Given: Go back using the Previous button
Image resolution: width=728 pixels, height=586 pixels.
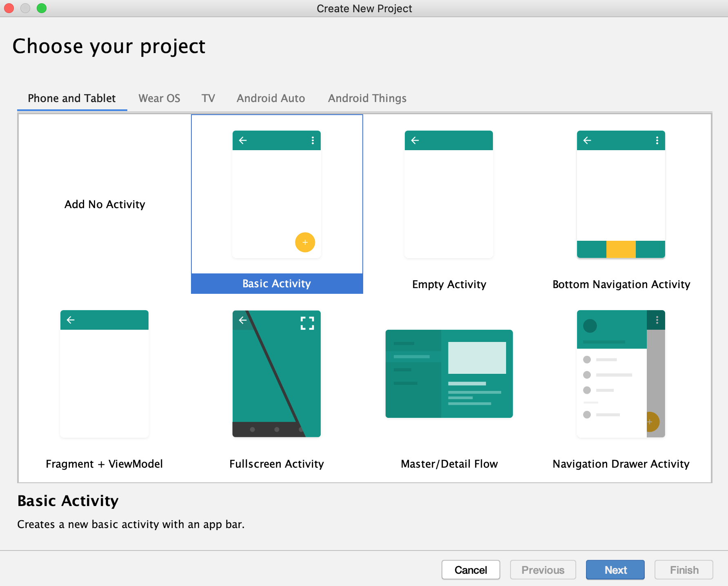Looking at the screenshot, I should point(543,570).
